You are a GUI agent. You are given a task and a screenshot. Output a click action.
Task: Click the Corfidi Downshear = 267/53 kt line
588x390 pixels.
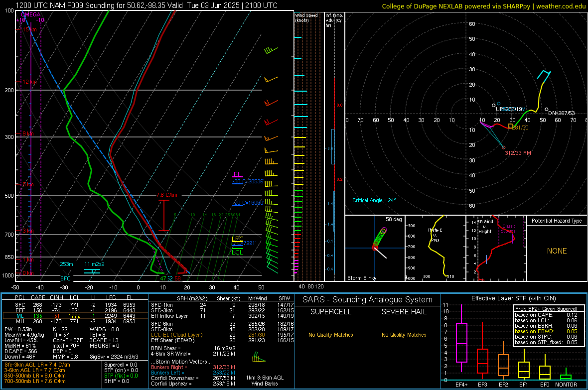click(x=193, y=378)
